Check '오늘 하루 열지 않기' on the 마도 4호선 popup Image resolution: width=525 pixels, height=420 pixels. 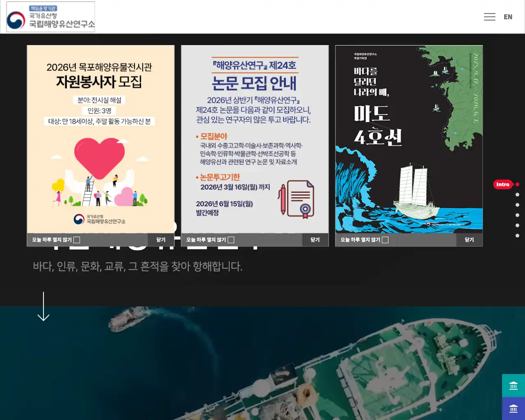(x=385, y=240)
